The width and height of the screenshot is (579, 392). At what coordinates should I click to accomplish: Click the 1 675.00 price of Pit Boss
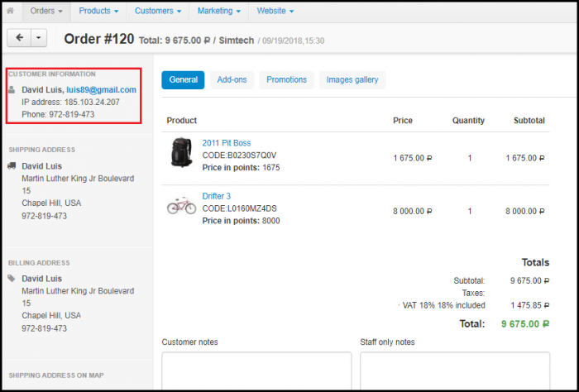[x=413, y=158]
